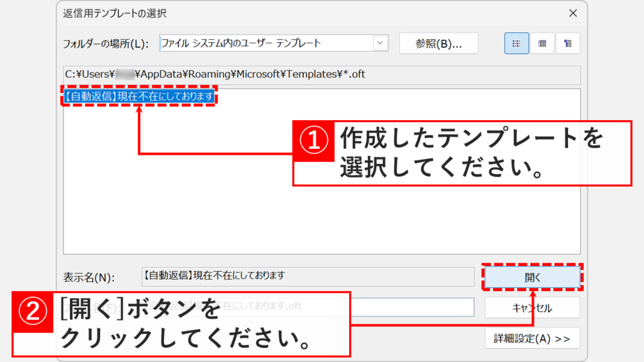Switch to the Details view icon
The width and height of the screenshot is (644, 362).
click(x=542, y=43)
